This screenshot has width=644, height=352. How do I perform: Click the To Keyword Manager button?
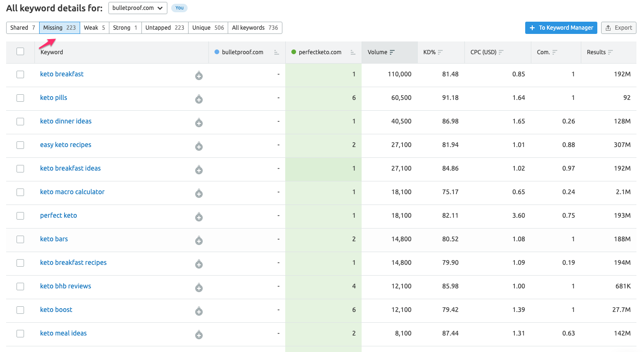pos(561,28)
